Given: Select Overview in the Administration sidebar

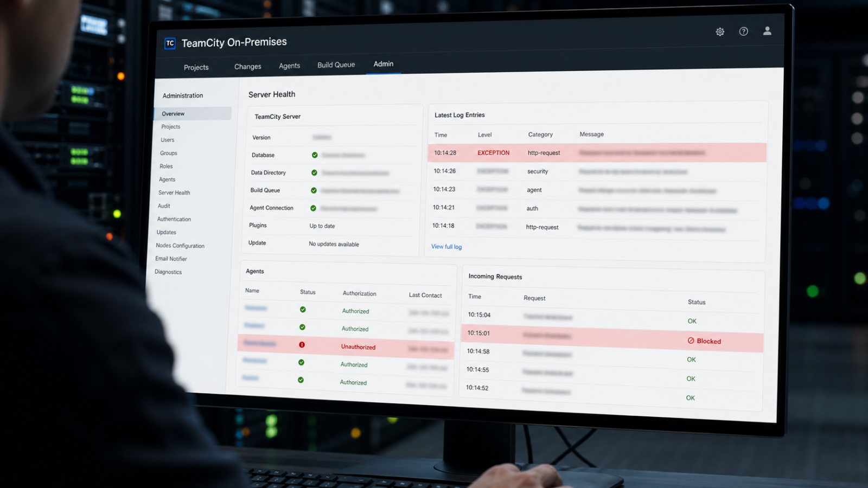Looking at the screenshot, I should [x=193, y=113].
